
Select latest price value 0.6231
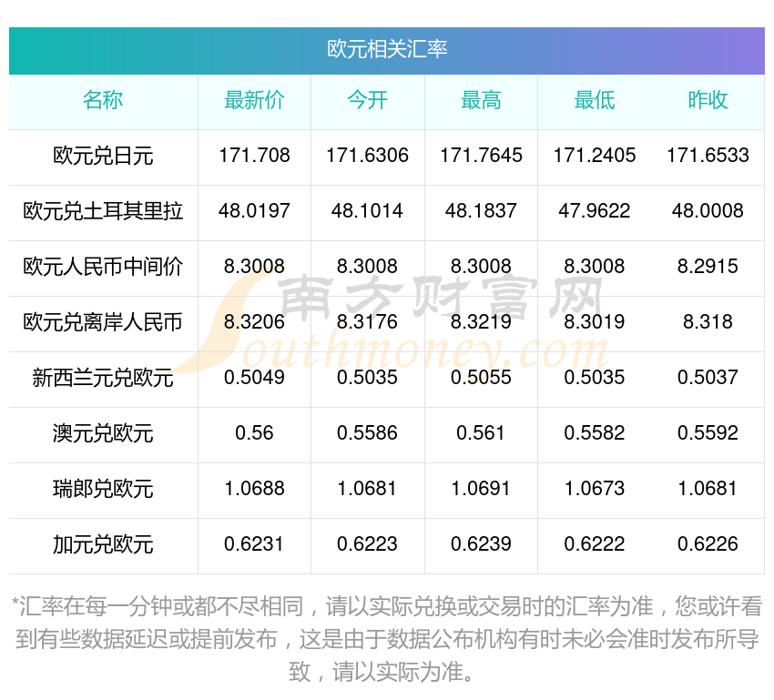pos(254,544)
